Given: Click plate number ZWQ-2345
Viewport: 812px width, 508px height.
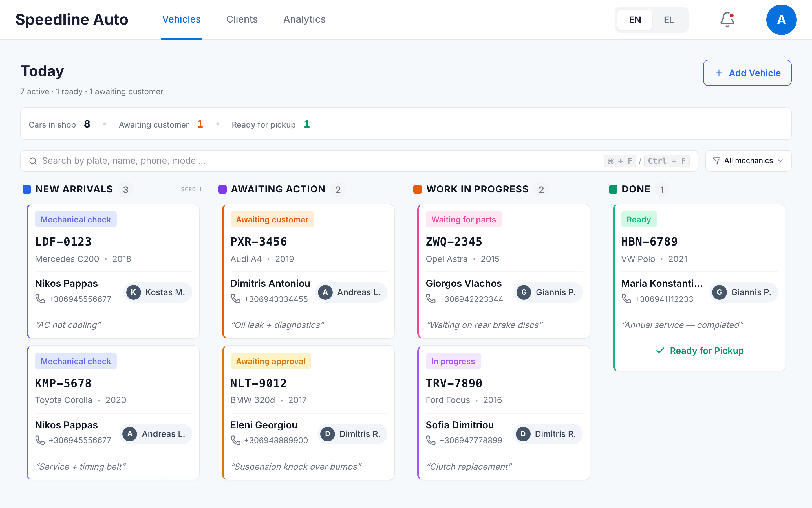Looking at the screenshot, I should click(454, 242).
